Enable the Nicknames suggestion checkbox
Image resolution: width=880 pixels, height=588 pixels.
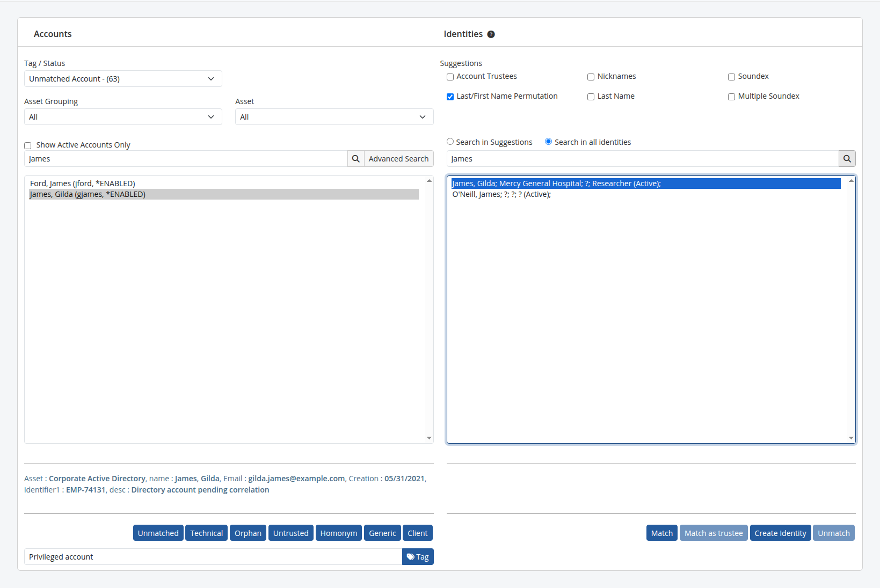(x=591, y=77)
